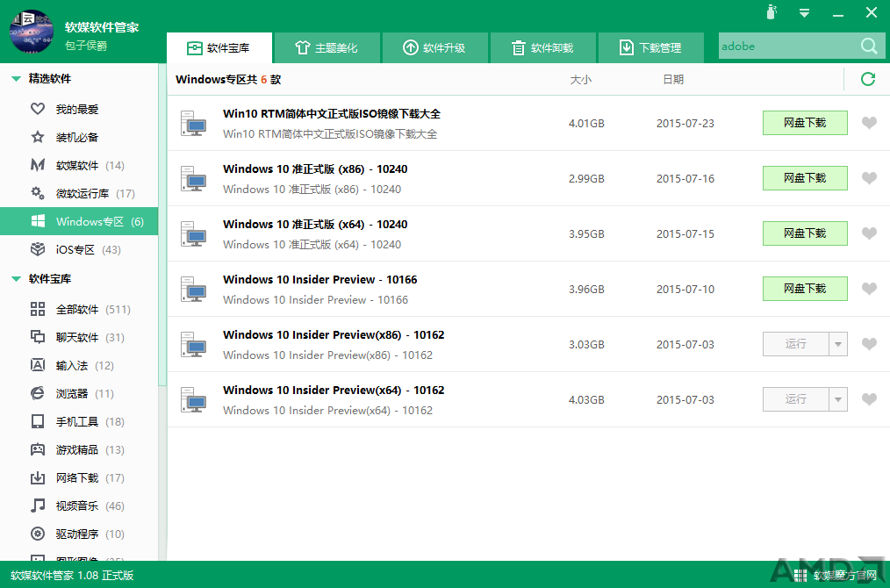Screen dimensions: 890x588
Task: Open 微软运行库 gears category
Action: tap(38, 193)
